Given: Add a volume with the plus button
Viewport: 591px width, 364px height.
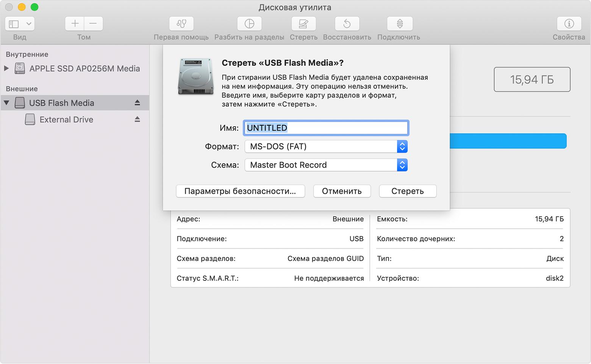Looking at the screenshot, I should point(75,23).
